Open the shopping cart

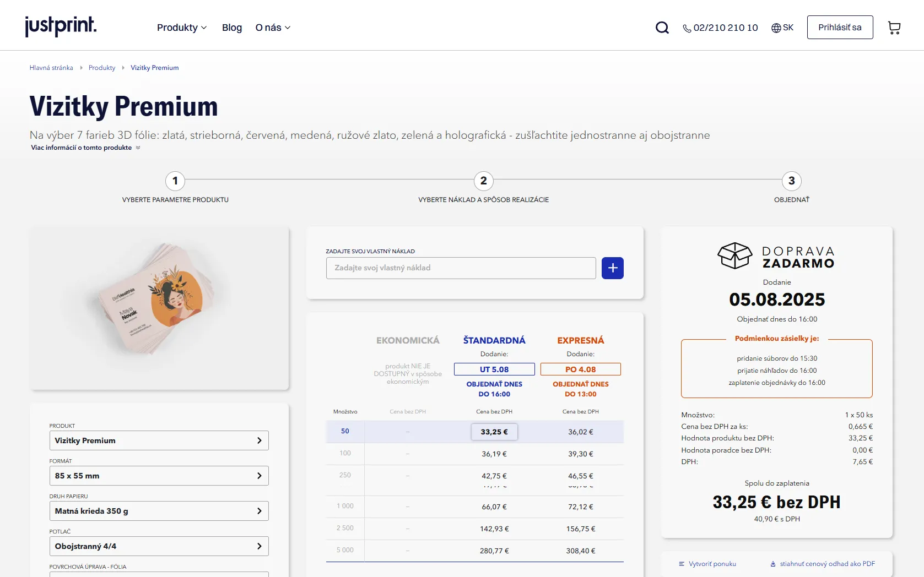894,28
